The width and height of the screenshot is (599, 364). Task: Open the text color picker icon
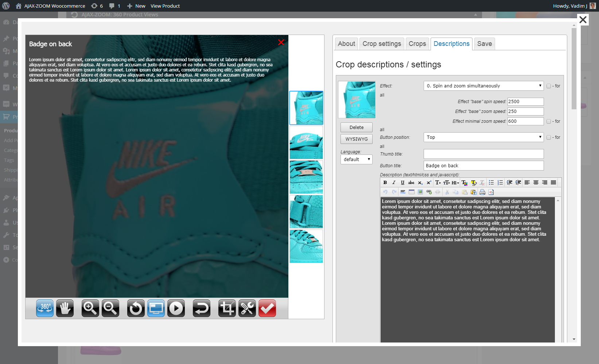464,183
